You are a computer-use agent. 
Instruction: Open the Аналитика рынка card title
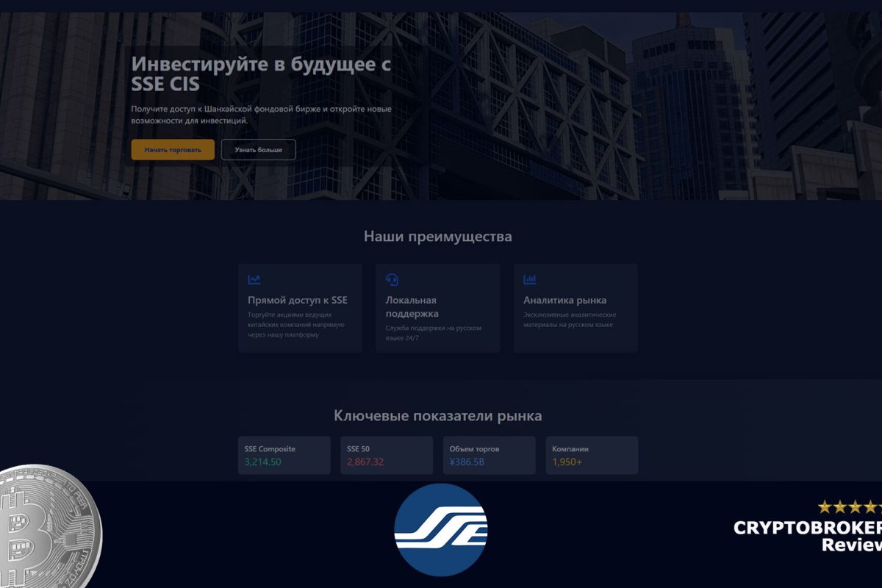pos(565,300)
